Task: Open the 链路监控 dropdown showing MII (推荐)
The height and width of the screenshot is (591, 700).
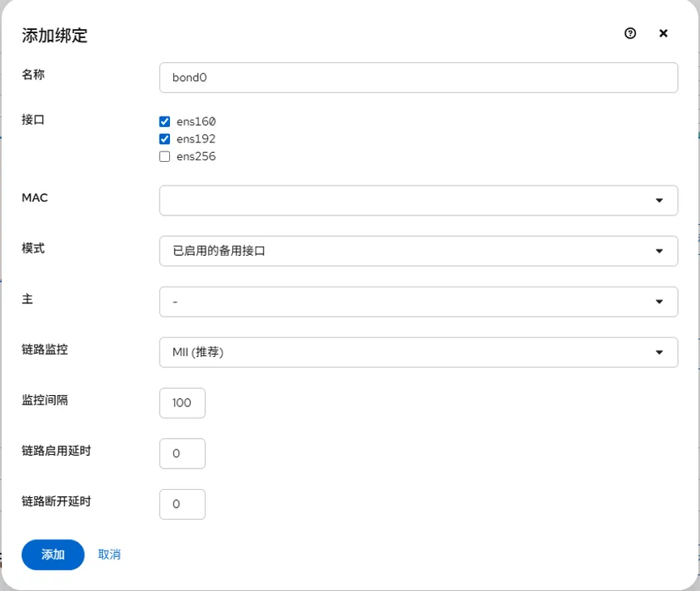Action: point(418,352)
